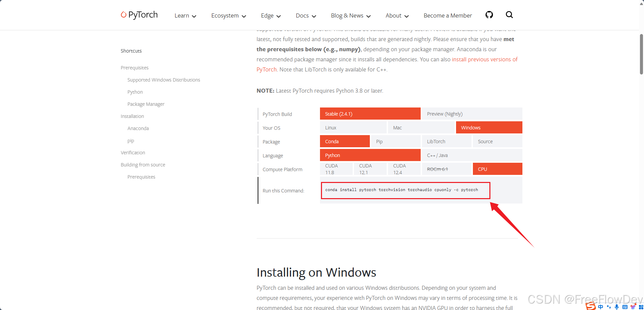Expand the Ecosystem menu chevron
The width and height of the screenshot is (644, 310).
(x=244, y=16)
